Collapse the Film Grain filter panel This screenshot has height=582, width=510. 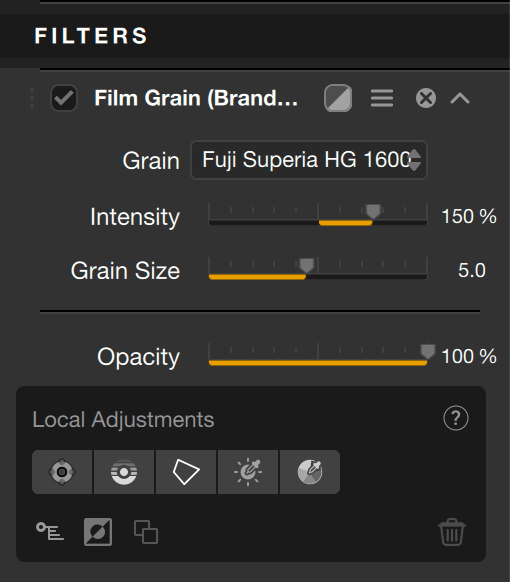460,98
